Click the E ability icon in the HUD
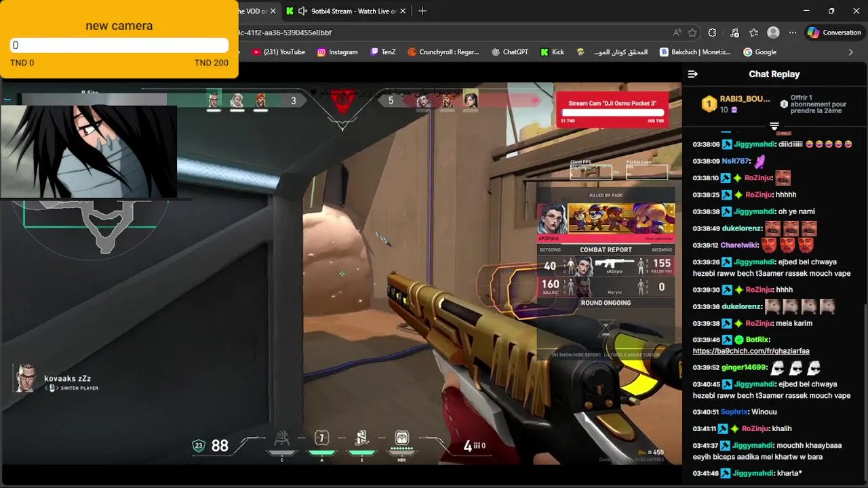 pyautogui.click(x=362, y=439)
